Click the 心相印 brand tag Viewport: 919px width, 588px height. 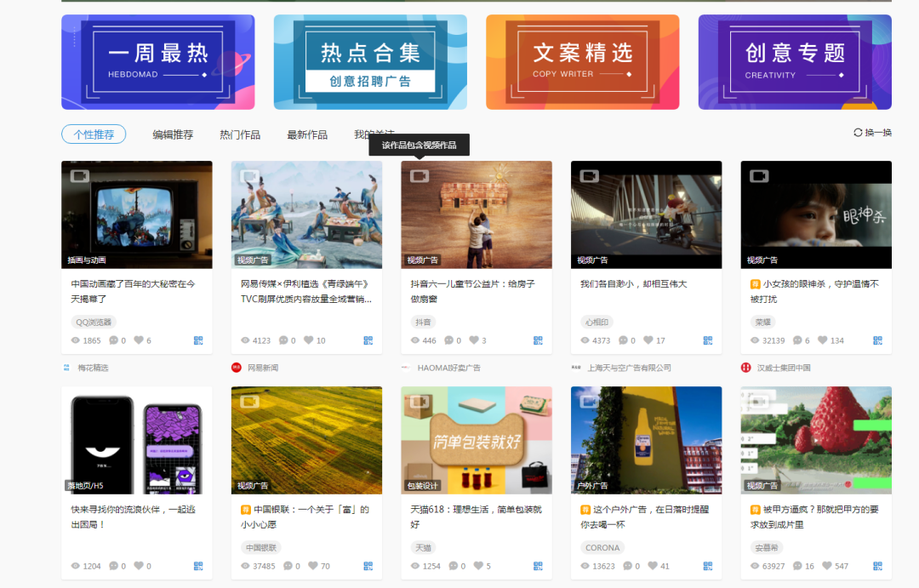coord(596,322)
